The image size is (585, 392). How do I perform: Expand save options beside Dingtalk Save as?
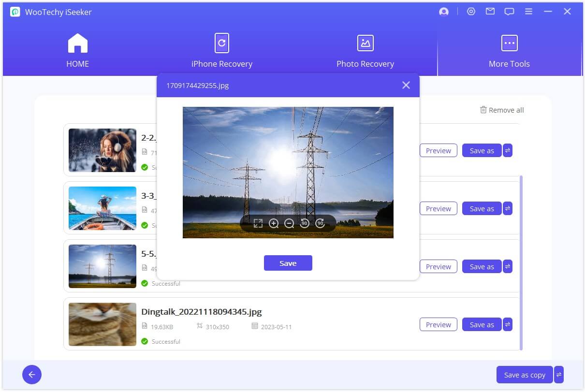click(x=508, y=325)
